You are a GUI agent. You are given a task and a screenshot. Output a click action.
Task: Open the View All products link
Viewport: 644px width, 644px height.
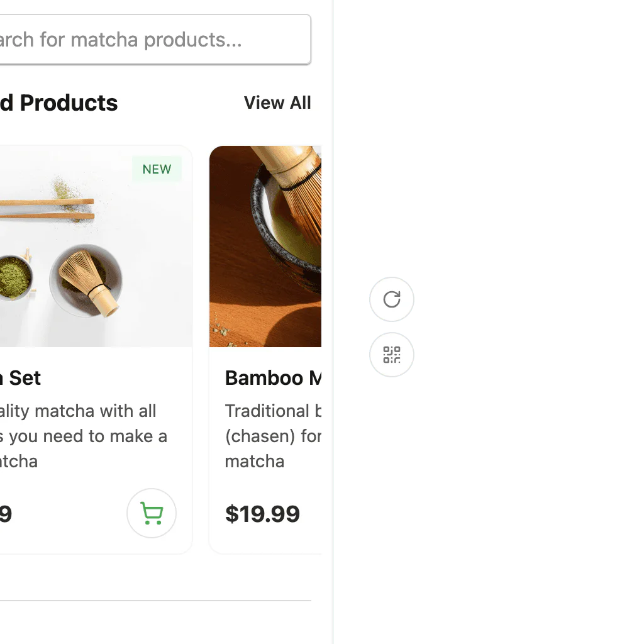[x=277, y=103]
